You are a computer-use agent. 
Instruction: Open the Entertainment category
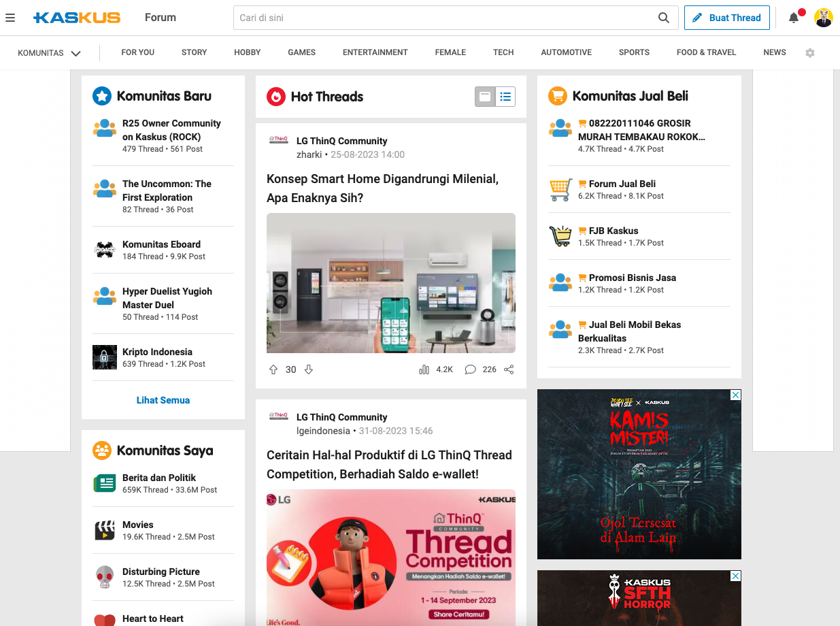point(375,52)
